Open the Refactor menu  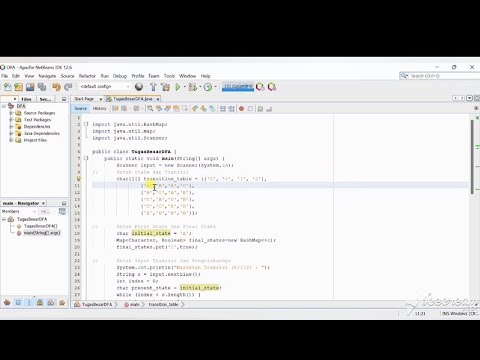[x=87, y=76]
